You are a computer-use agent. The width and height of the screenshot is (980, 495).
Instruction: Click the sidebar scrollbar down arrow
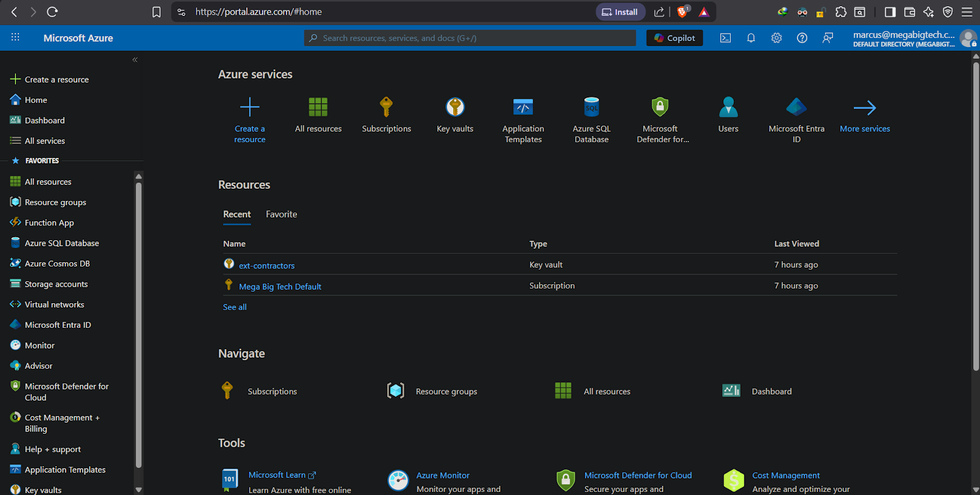pyautogui.click(x=138, y=490)
